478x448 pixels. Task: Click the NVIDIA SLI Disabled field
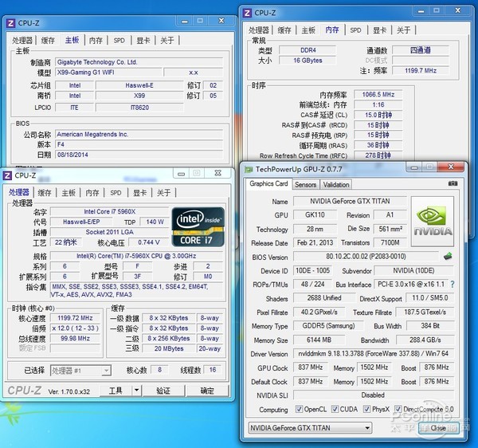click(373, 395)
